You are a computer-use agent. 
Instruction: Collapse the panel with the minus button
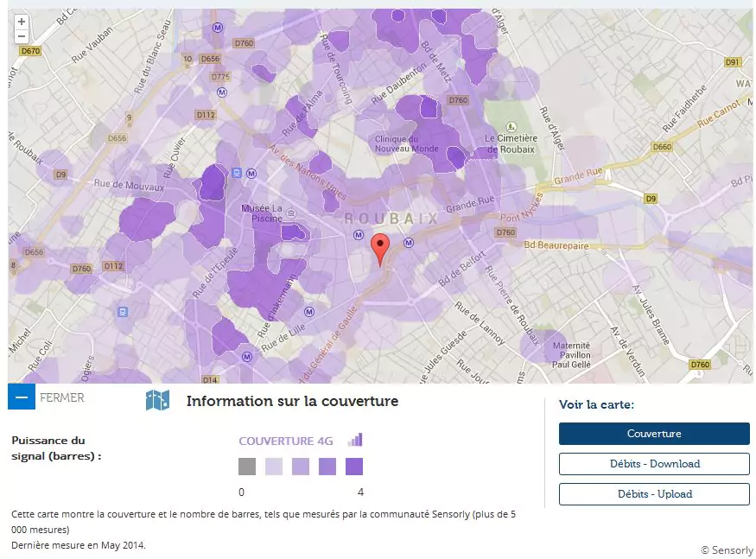point(22,397)
